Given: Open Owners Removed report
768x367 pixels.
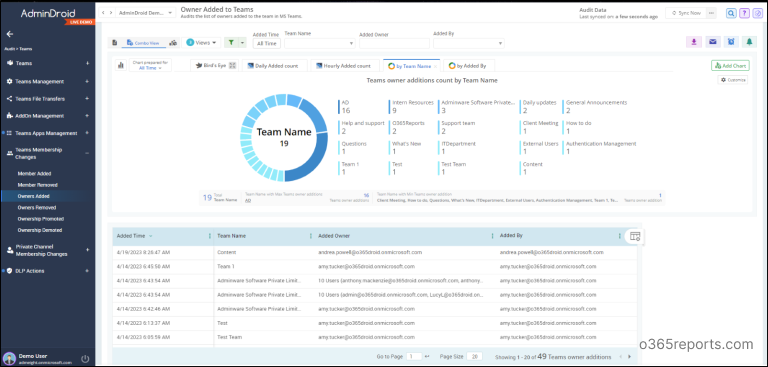Looking at the screenshot, I should tap(37, 207).
